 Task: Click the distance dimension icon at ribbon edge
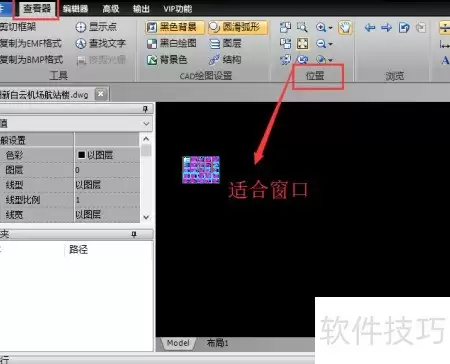click(445, 44)
